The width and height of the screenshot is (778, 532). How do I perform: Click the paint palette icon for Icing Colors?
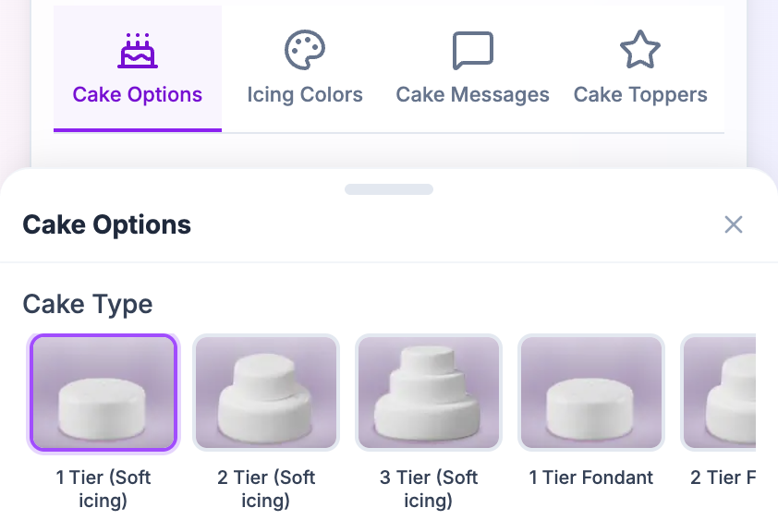305,48
